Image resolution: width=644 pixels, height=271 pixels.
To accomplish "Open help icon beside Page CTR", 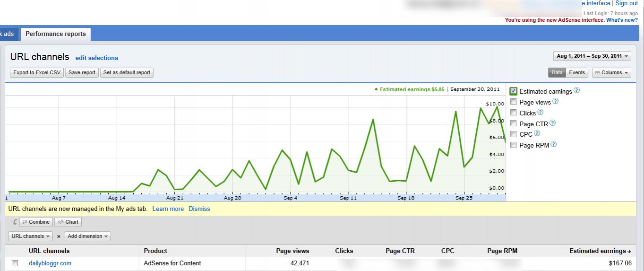I will (x=553, y=123).
